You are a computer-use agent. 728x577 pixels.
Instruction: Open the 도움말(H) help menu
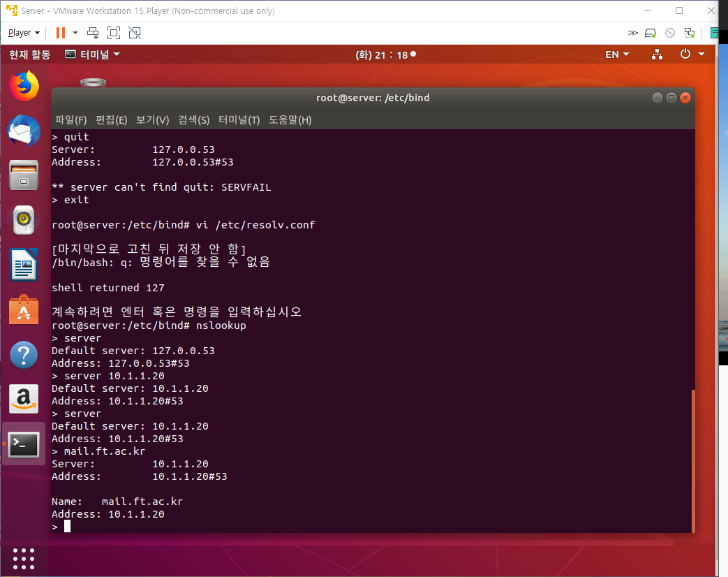tap(290, 120)
